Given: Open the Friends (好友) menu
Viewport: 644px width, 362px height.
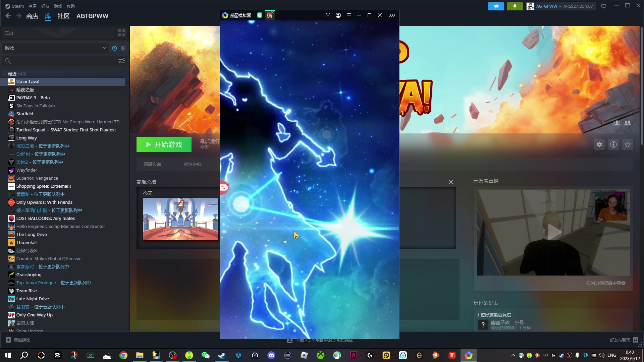Looking at the screenshot, I should coord(45,6).
